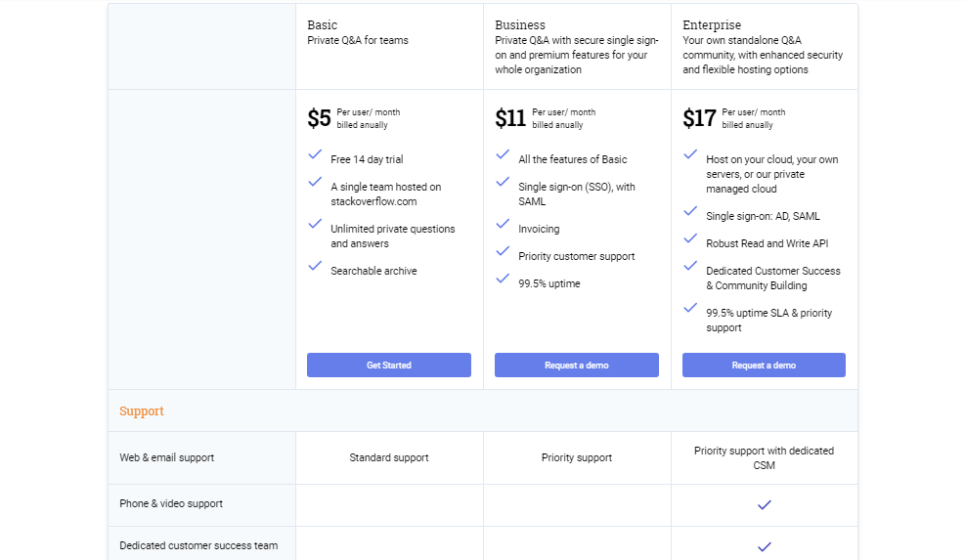Image resolution: width=965 pixels, height=560 pixels.
Task: Click checkmark beside 99.5% uptime in Business
Action: (503, 279)
